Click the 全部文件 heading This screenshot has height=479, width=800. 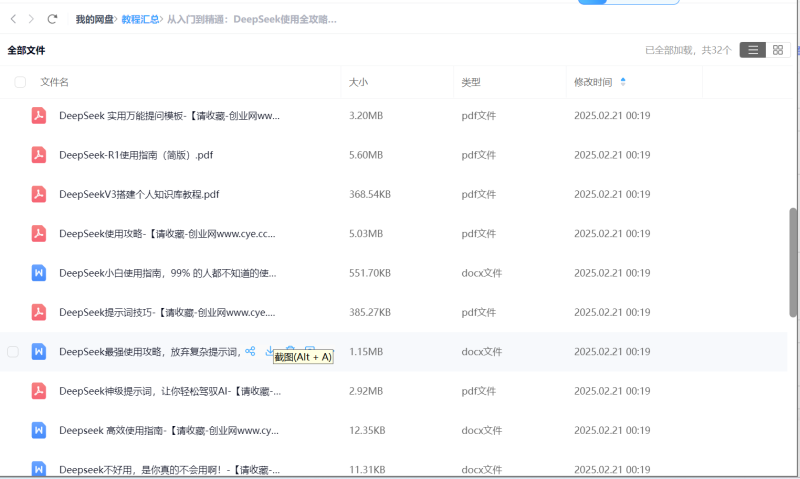(x=27, y=50)
